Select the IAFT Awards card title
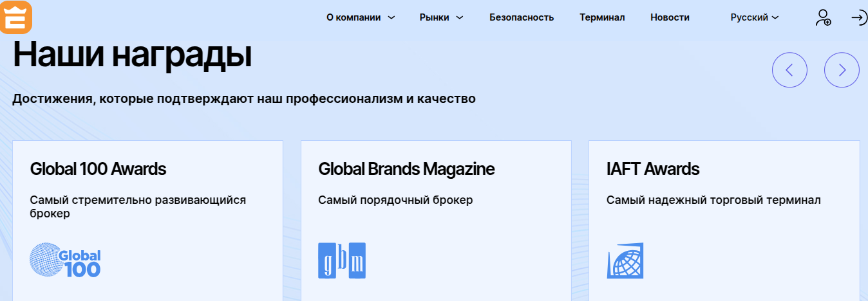 [653, 169]
